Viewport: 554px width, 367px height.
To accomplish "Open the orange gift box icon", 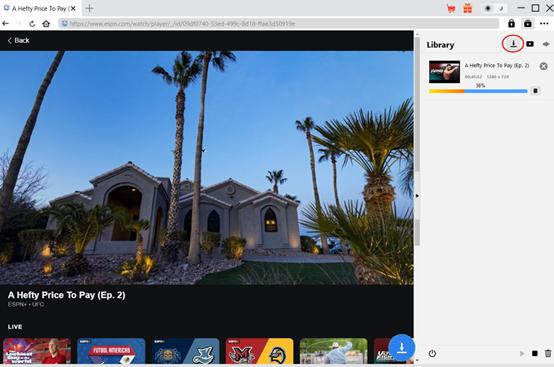I will tap(468, 8).
